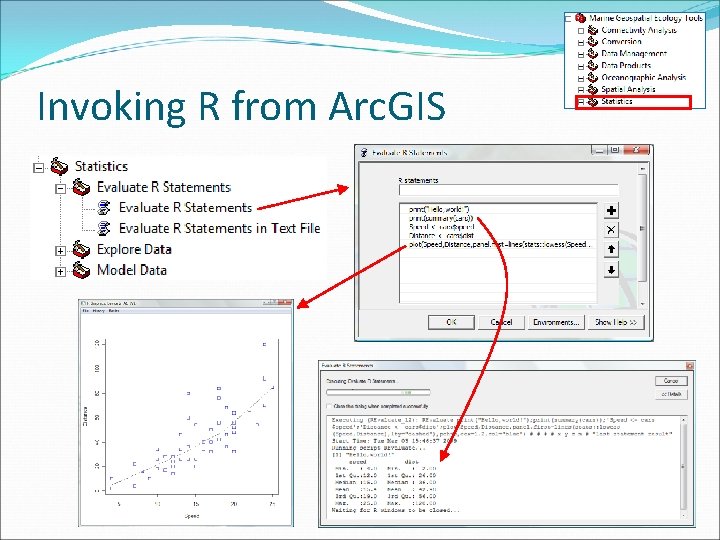Select the Speed <- cars$speed statement row
Image resolution: width=720 pixels, height=540 pixels.
[x=498, y=227]
